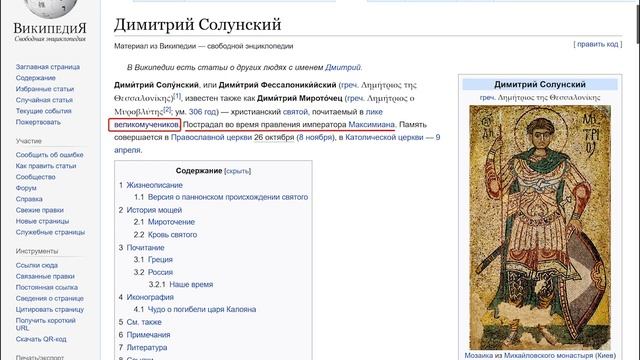The width and height of the screenshot is (640, 360).
Task: Open the mosaic image of Димитрий Солунский
Action: [x=540, y=227]
